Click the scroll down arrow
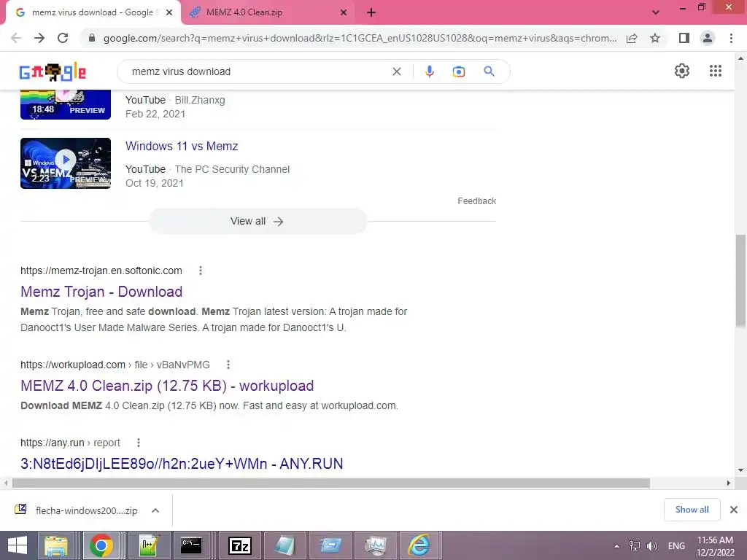Screen dimensions: 747x560 point(741,470)
